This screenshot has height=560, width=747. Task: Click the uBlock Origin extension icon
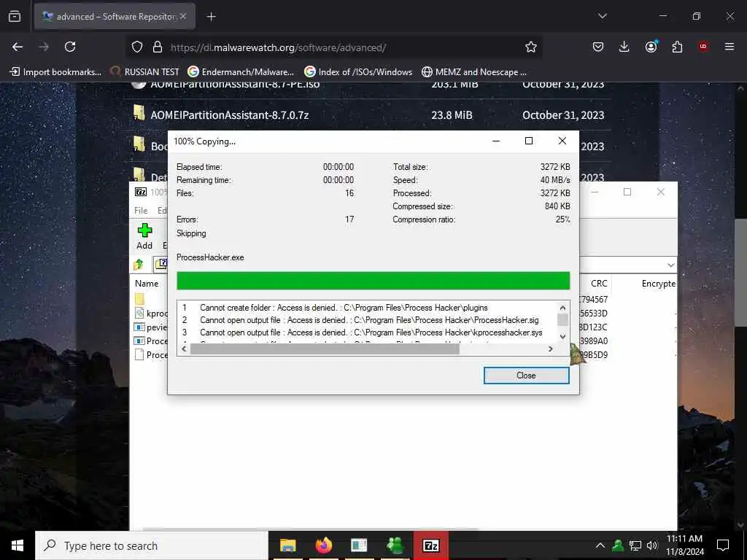click(x=703, y=46)
